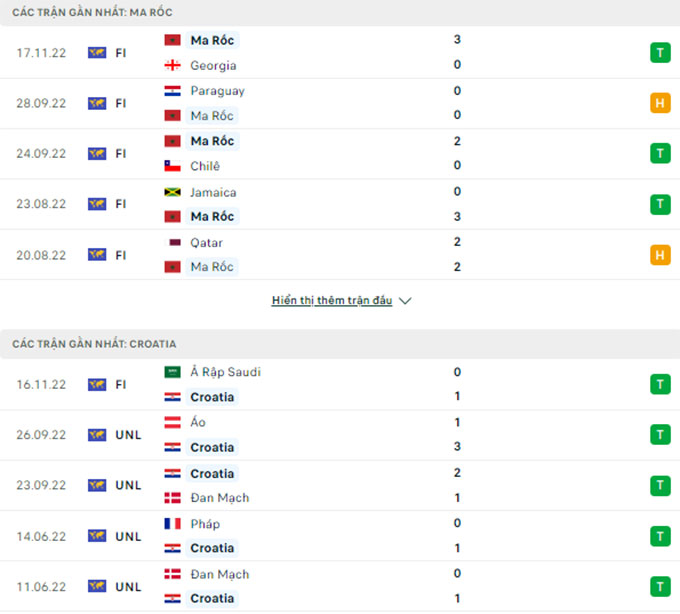The width and height of the screenshot is (680, 614).
Task: Click the Saudi Arabia flag icon
Action: (x=171, y=372)
